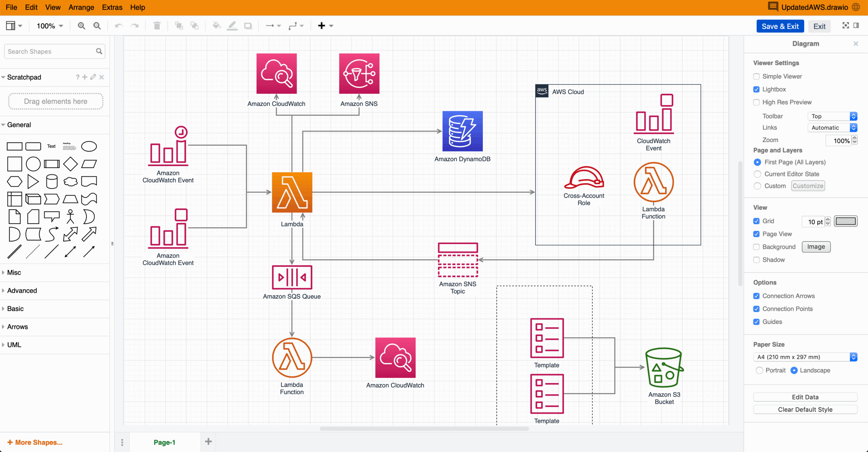868x452 pixels.
Task: Click the Shadow toolbar icon
Action: (248, 26)
